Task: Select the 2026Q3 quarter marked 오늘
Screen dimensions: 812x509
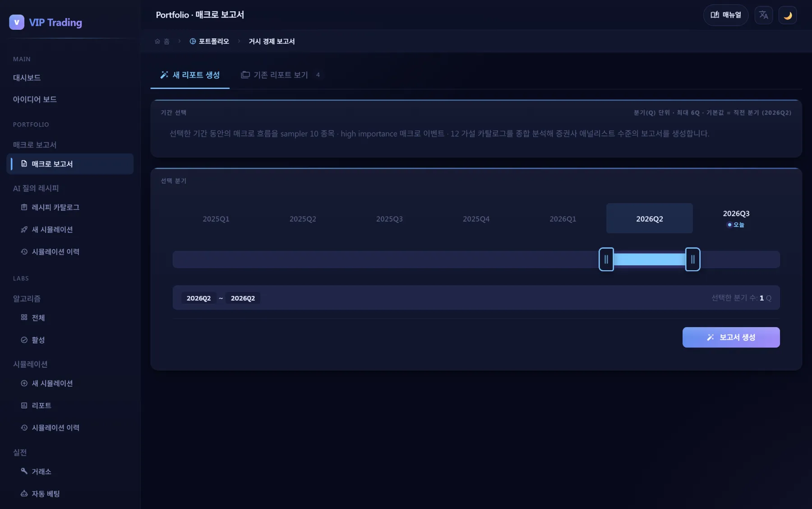Action: 736,218
